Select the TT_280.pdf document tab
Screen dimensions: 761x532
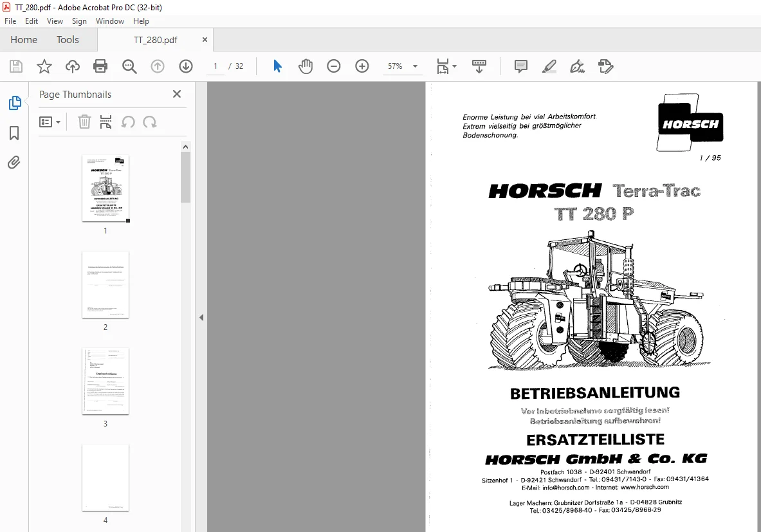tap(155, 40)
